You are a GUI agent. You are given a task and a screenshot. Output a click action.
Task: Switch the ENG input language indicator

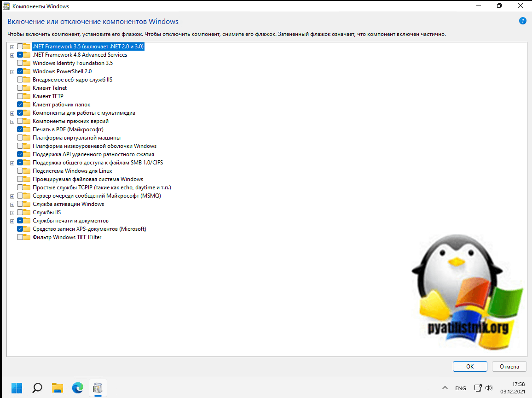point(460,388)
